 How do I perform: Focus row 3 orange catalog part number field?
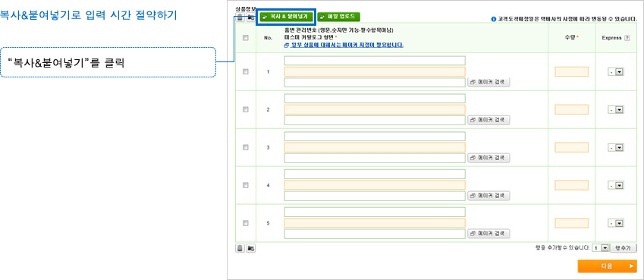tap(375, 147)
